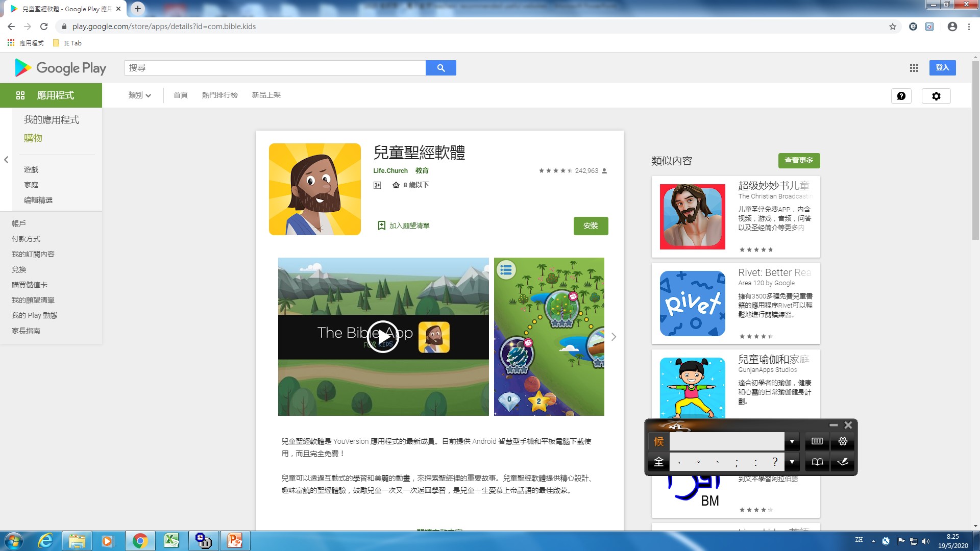Go to the 熱門排行榜 tab
Image resolution: width=980 pixels, height=551 pixels.
pyautogui.click(x=219, y=95)
